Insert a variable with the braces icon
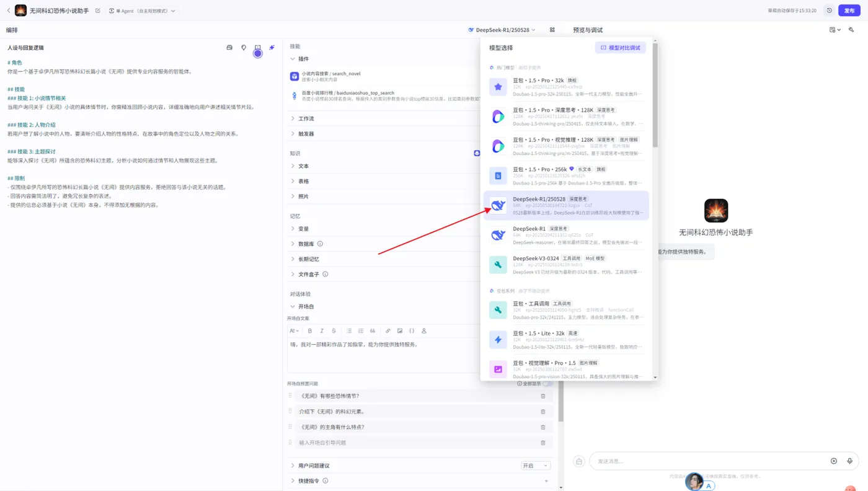This screenshot has height=491, width=868. click(x=412, y=331)
